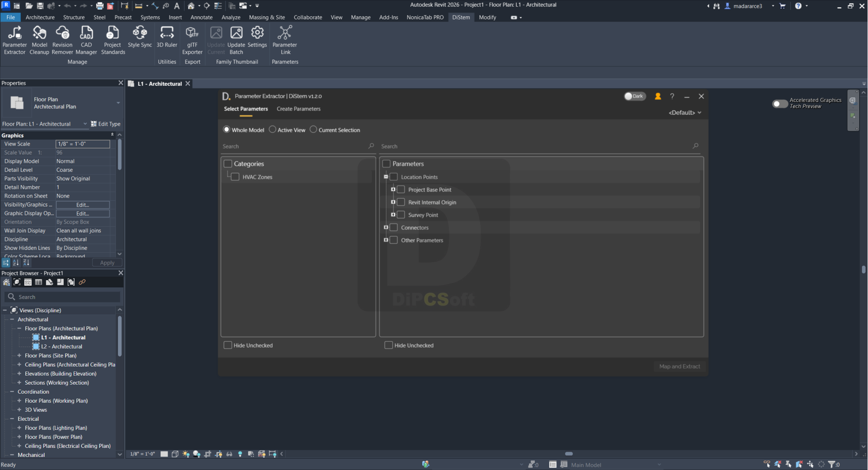Open the Revision Remover tool

[x=62, y=40]
